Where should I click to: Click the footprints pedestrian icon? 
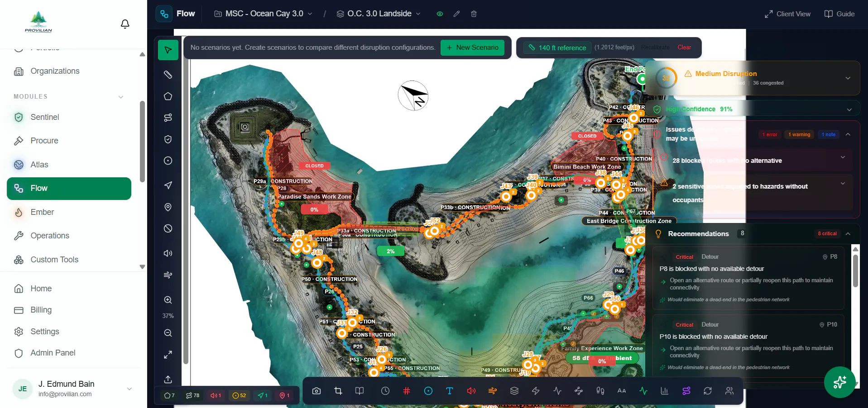click(600, 391)
